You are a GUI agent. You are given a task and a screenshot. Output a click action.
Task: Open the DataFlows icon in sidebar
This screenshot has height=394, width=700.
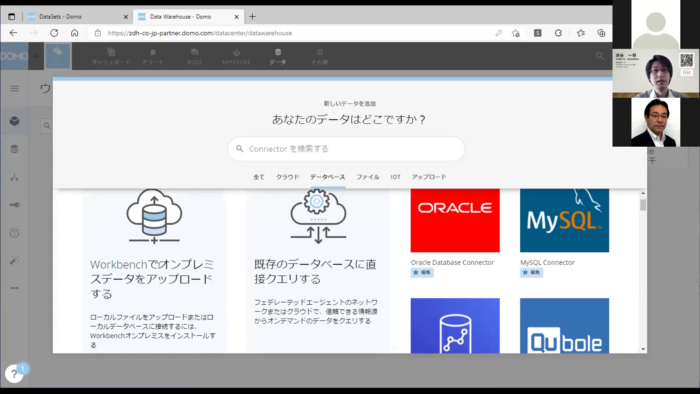coord(14,177)
